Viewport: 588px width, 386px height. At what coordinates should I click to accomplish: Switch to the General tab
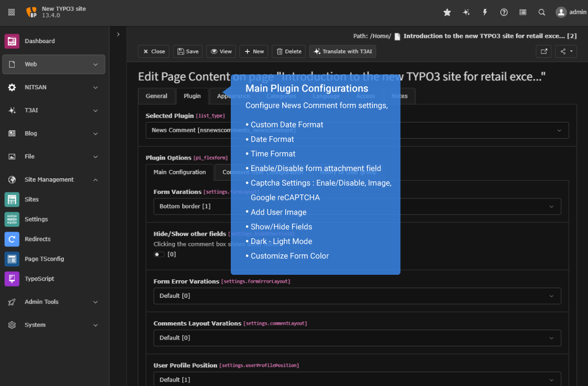(156, 96)
